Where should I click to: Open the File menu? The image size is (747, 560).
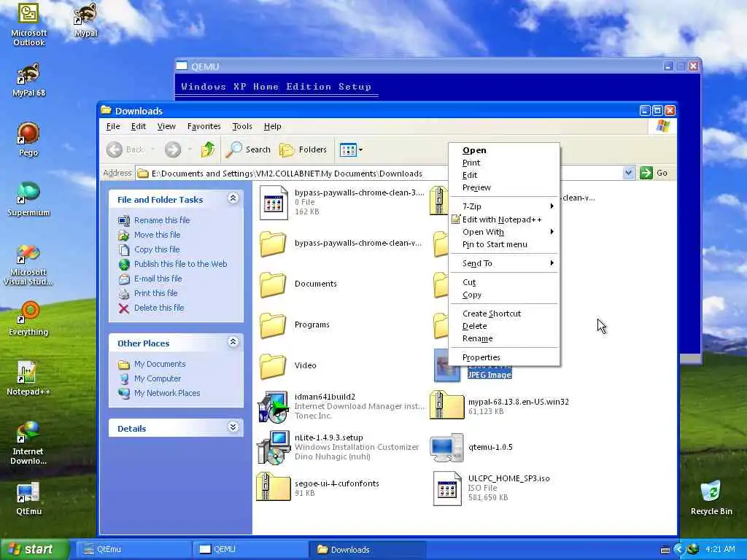pyautogui.click(x=113, y=126)
